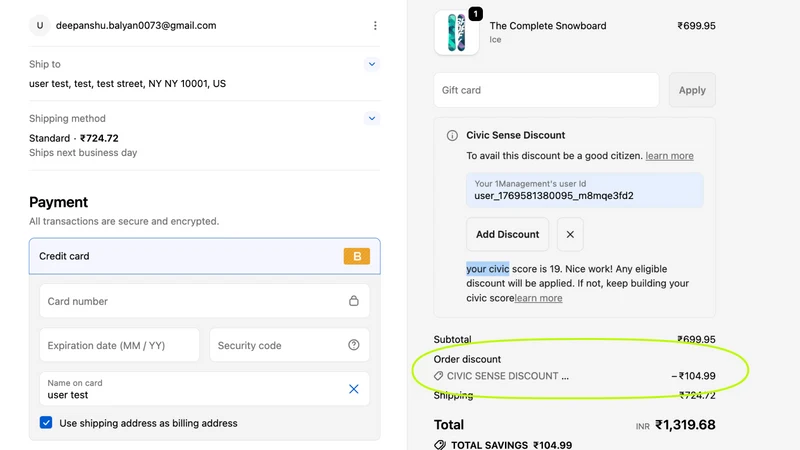This screenshot has width=800, height=450.
Task: Click the 'Payment' heading
Action: pos(59,202)
